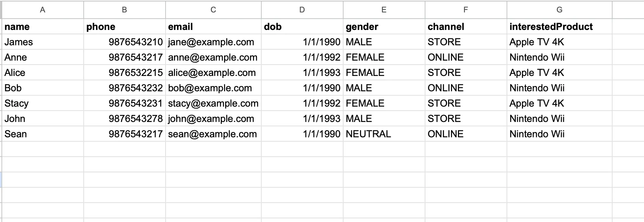The image size is (644, 222).
Task: Select column A header
Action: tap(43, 10)
